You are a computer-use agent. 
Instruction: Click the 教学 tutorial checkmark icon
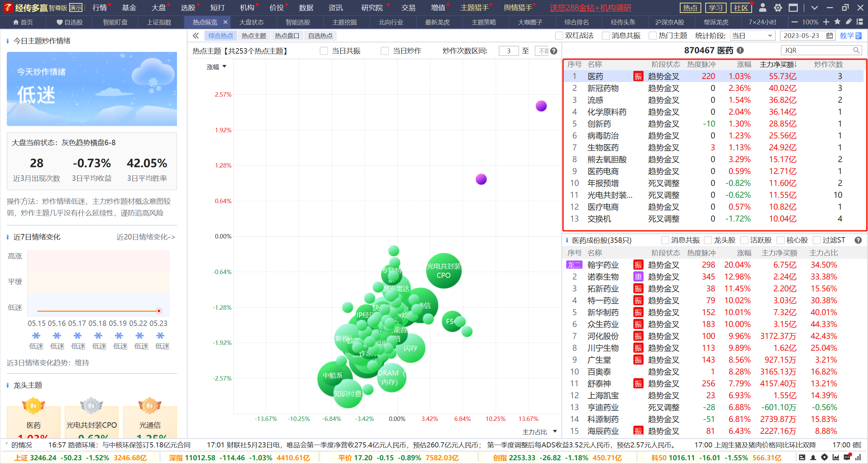(x=859, y=36)
